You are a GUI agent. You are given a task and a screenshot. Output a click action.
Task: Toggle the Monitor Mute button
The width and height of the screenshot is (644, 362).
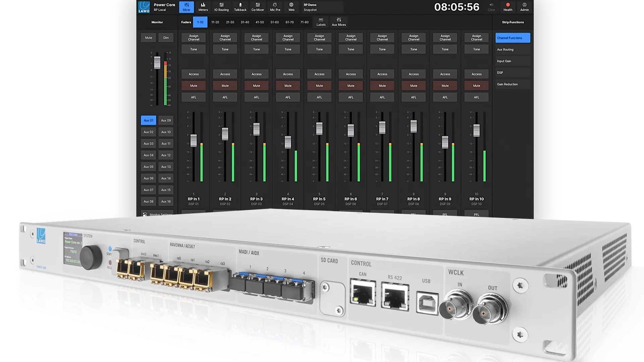click(x=149, y=38)
